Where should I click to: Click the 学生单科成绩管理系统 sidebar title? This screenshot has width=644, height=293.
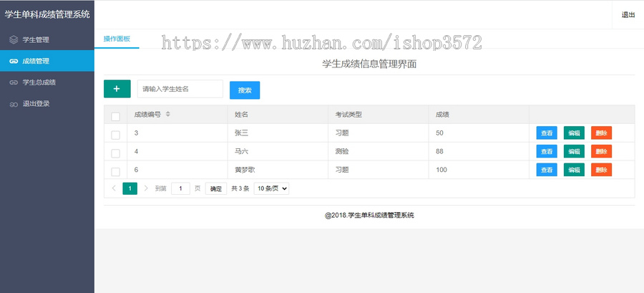click(x=47, y=15)
